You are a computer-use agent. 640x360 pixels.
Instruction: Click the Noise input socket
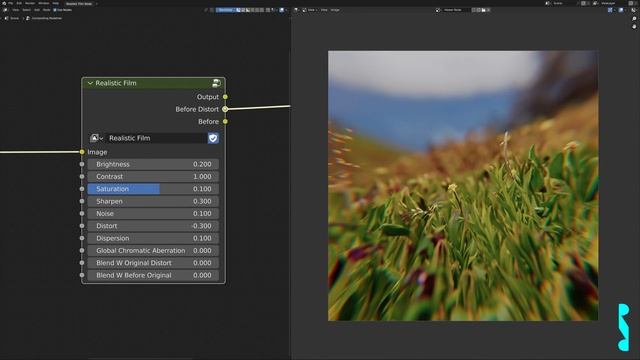click(82, 213)
